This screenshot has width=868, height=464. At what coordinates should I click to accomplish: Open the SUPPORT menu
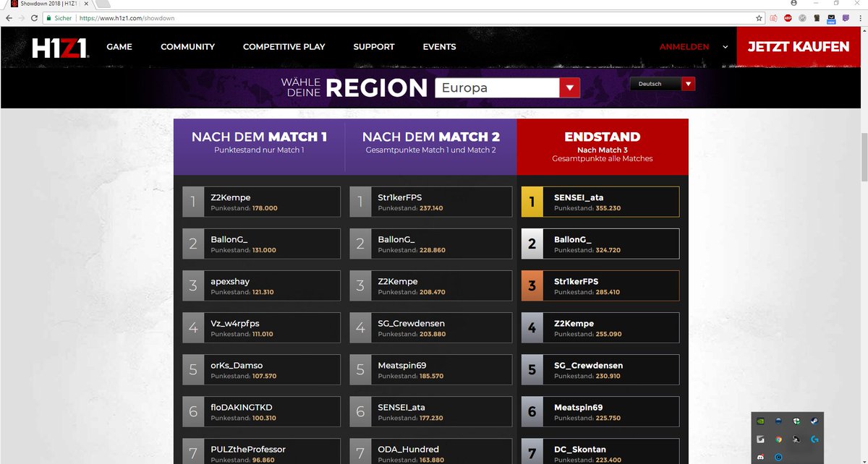[x=374, y=47]
